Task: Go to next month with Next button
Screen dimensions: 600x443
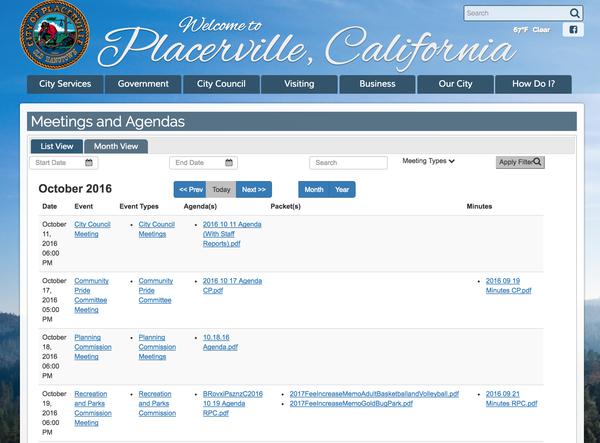Action: click(254, 189)
